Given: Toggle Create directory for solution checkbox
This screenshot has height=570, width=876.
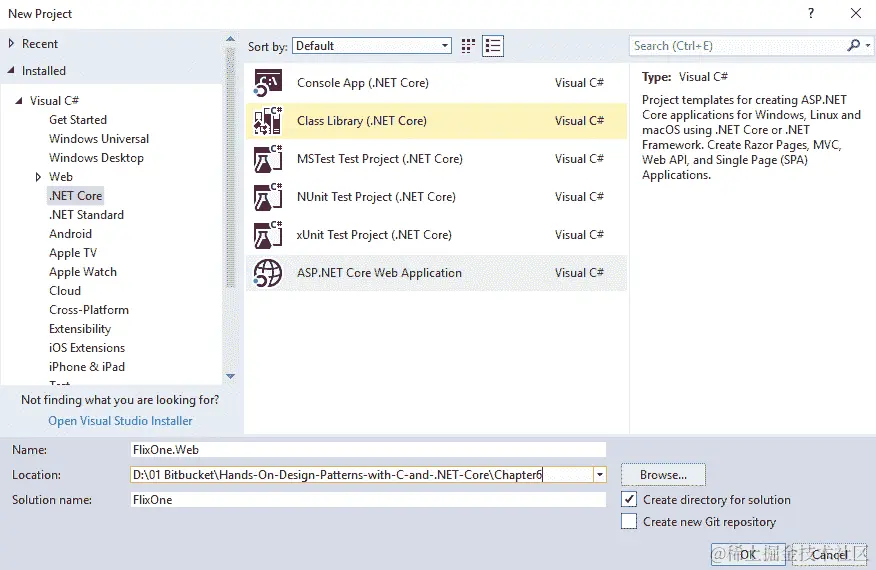Looking at the screenshot, I should coord(629,499).
